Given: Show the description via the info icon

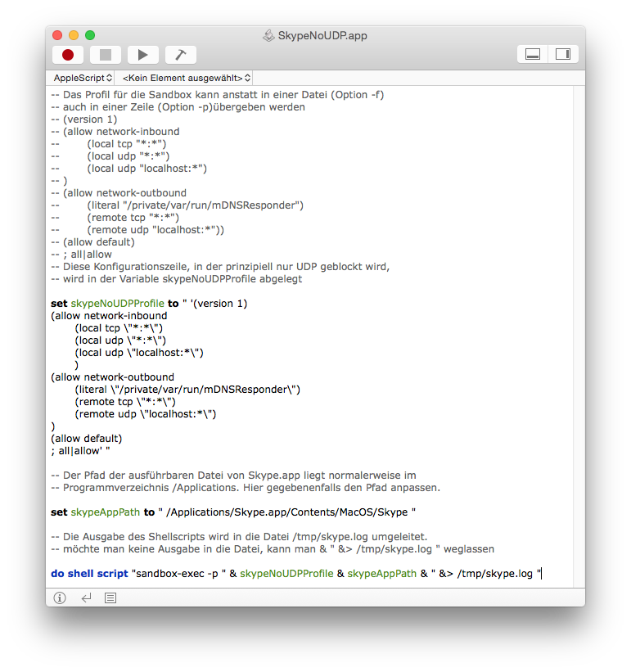Looking at the screenshot, I should coord(60,598).
